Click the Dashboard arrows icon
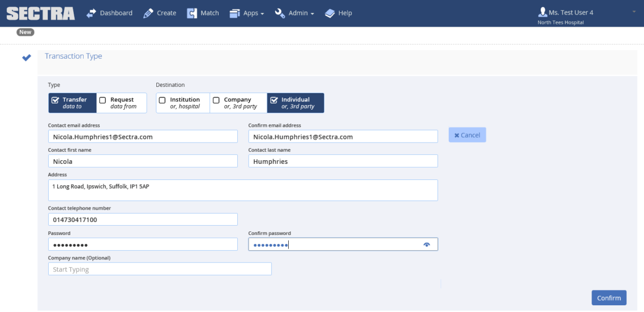The height and width of the screenshot is (312, 644). tap(92, 13)
